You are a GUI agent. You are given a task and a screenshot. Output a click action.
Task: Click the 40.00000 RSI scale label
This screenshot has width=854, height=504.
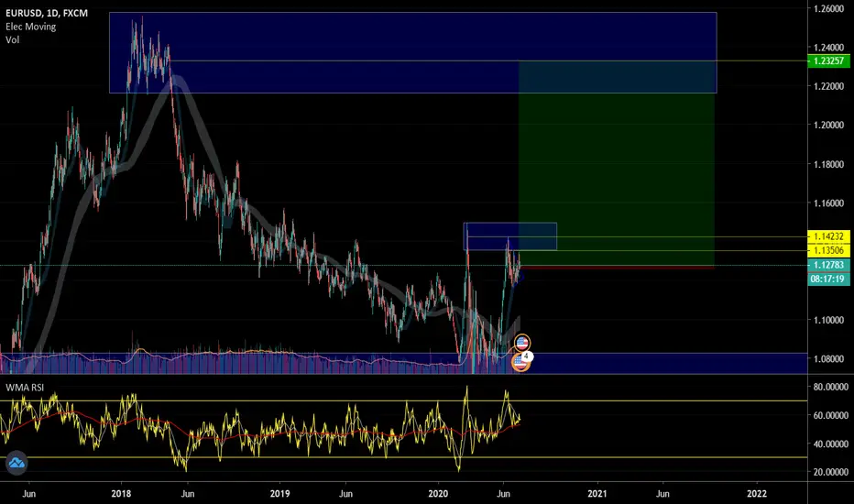tap(830, 444)
